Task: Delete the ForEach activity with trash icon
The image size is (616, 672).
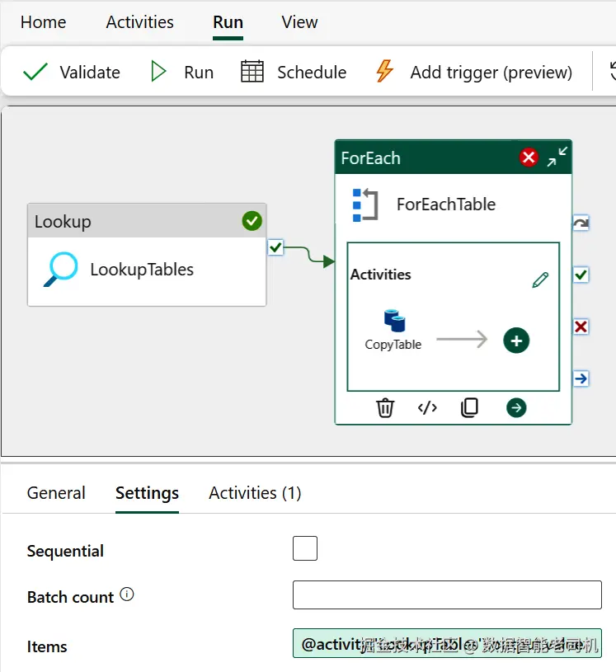Action: click(x=385, y=407)
